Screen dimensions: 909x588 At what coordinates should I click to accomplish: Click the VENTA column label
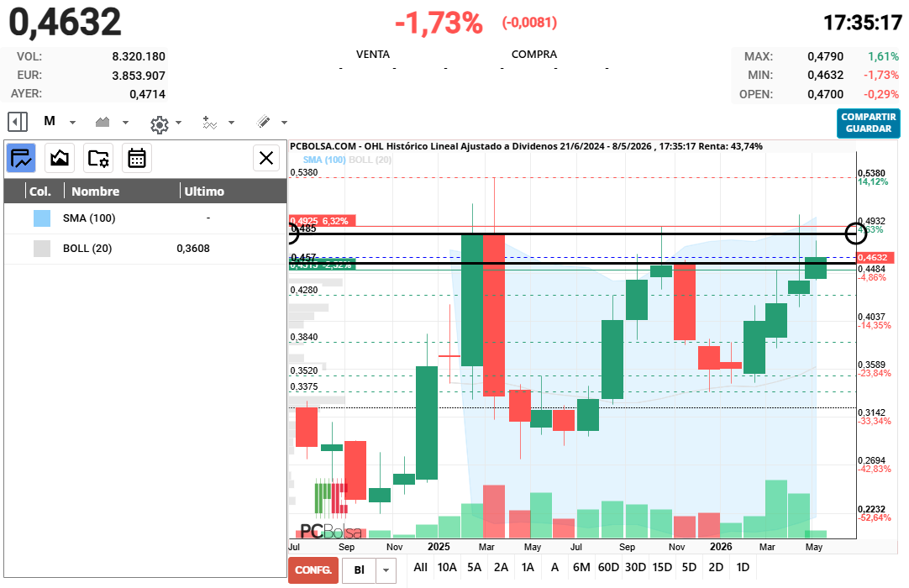pos(373,54)
